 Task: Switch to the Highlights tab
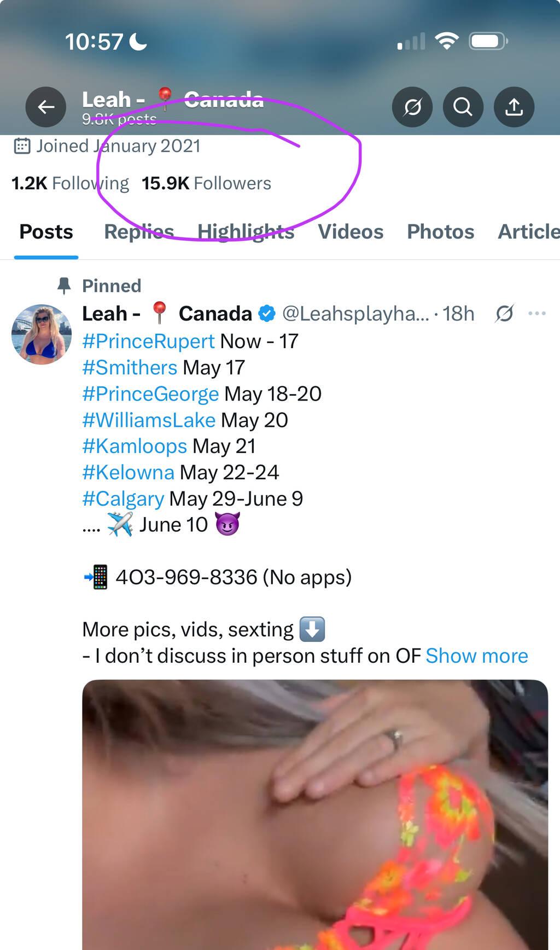coord(246,231)
